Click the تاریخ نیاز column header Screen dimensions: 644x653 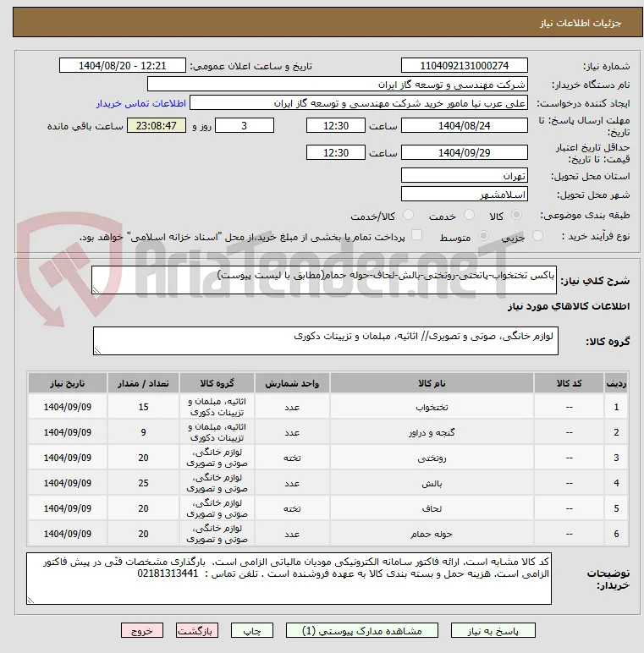[x=68, y=383]
